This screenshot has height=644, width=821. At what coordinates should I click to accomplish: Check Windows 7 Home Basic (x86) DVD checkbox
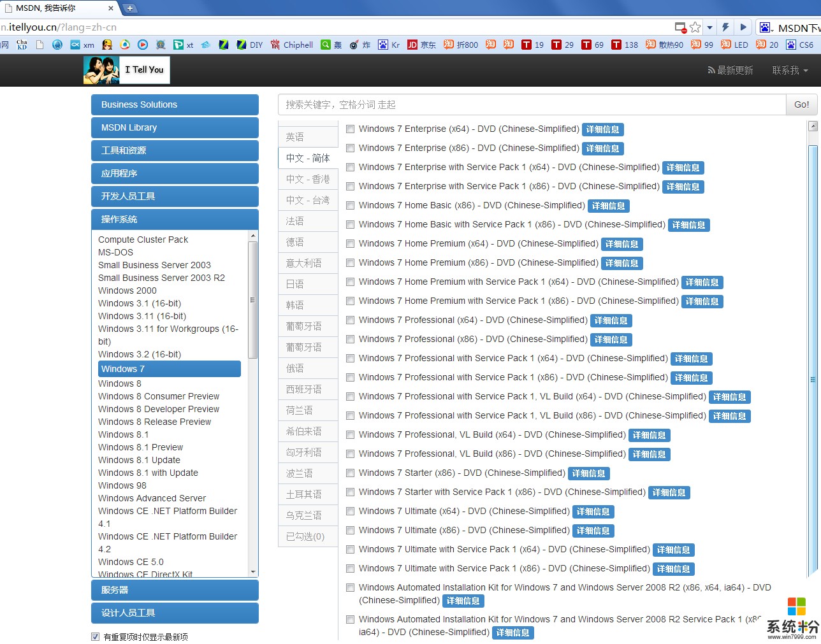coord(350,205)
